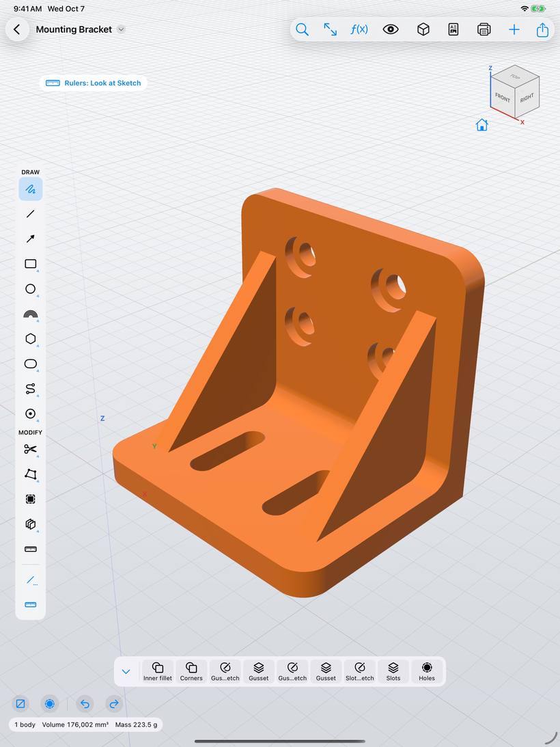Select the Project 3D faces tool
Viewport: 560px width, 747px height.
click(x=31, y=524)
